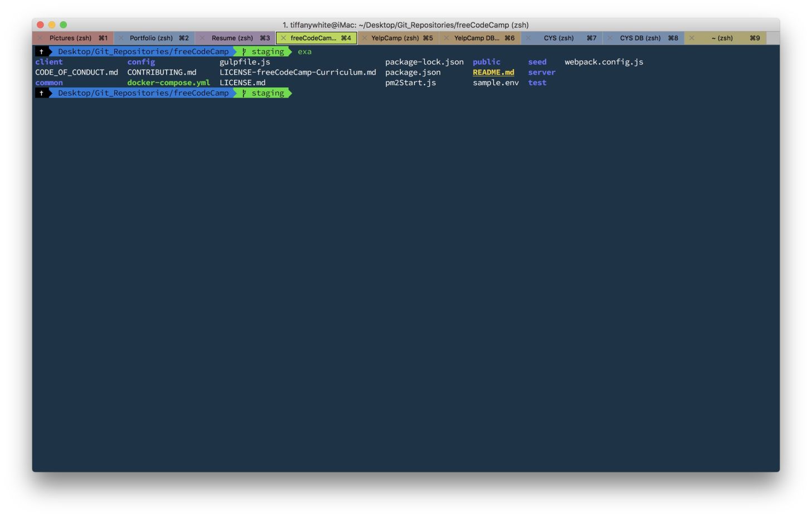Click the public directory name
812x518 pixels.
click(487, 62)
